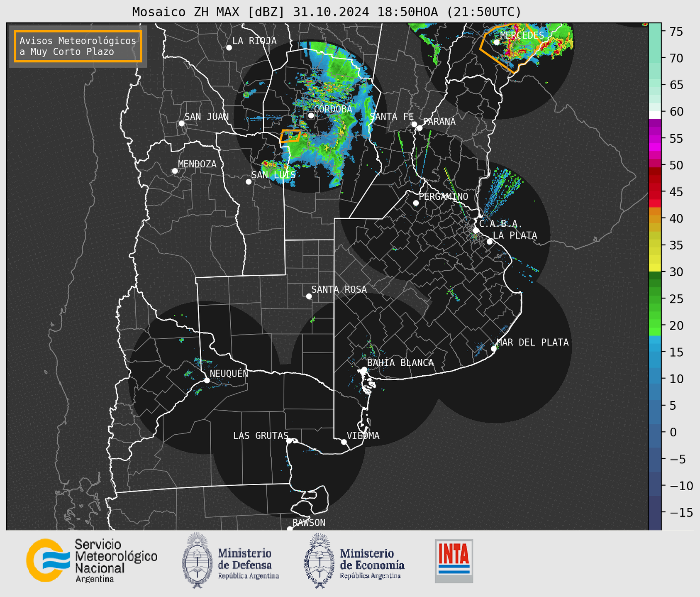Click the orange 40 dBZ band on the color scale

click(655, 219)
